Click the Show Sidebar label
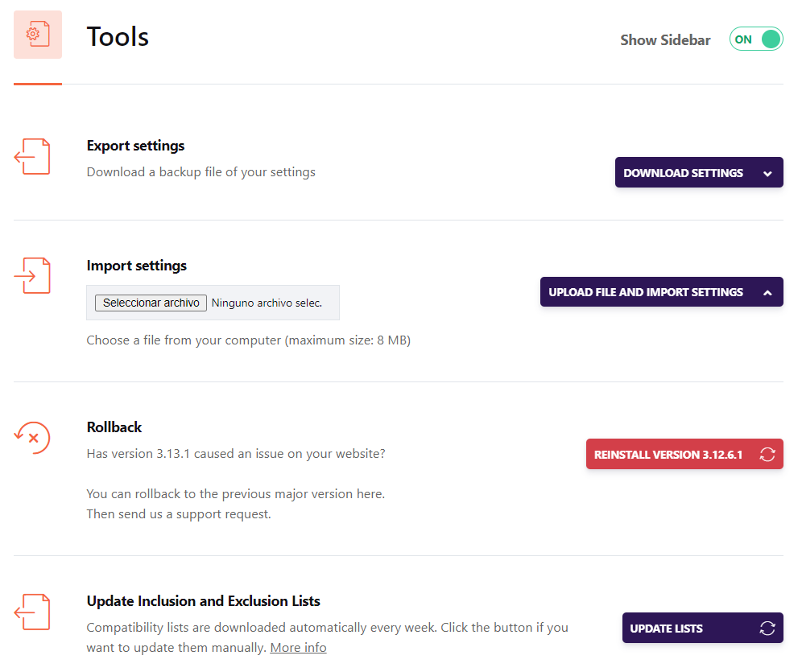The width and height of the screenshot is (802, 672). (x=665, y=40)
